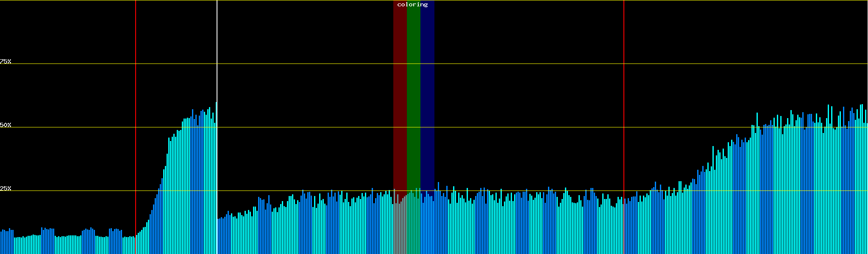Click the 75% axis label
The image size is (868, 254).
coord(6,61)
